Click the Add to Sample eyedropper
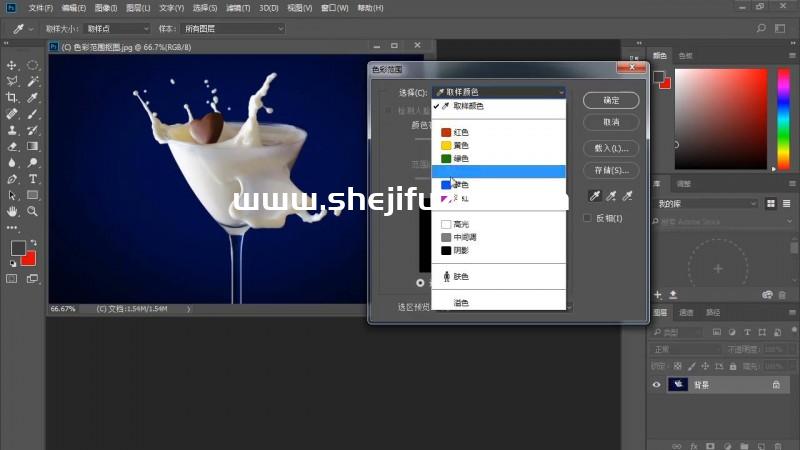This screenshot has width=800, height=450. [611, 196]
